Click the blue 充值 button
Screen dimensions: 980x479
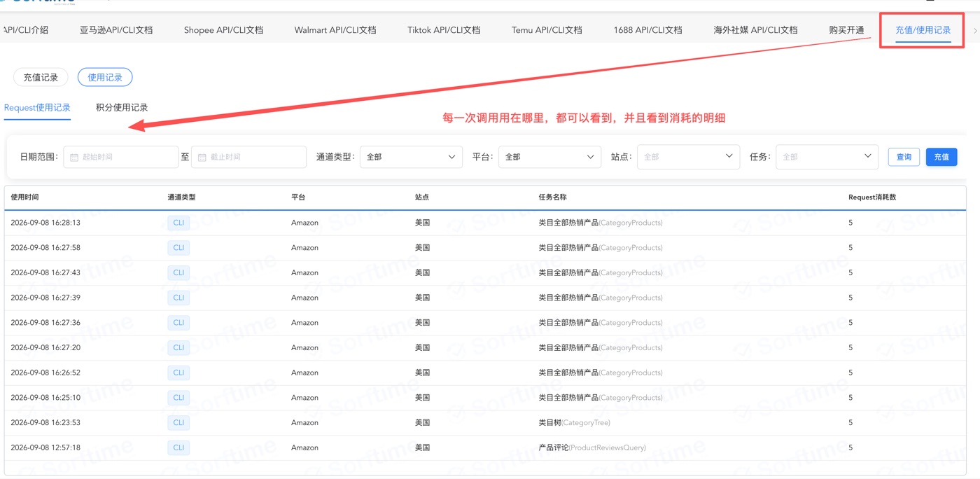coord(941,157)
